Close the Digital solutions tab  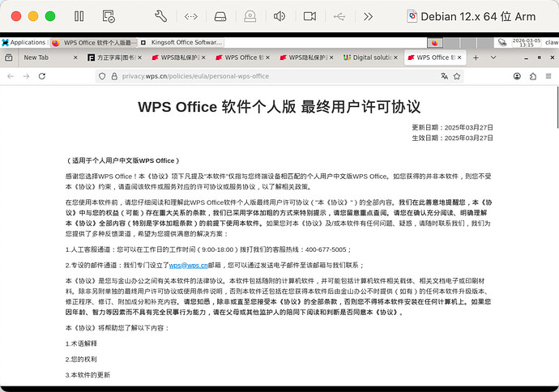(395, 58)
